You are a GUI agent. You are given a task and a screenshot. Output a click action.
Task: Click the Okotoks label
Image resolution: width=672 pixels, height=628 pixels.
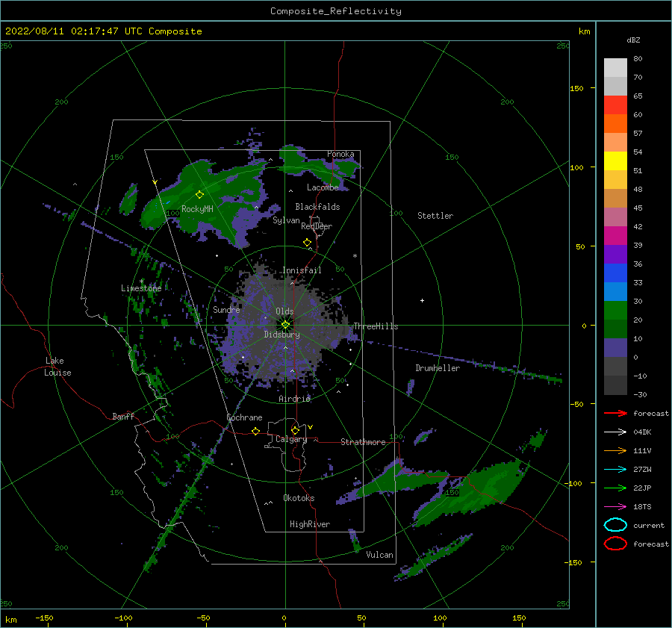coord(299,498)
